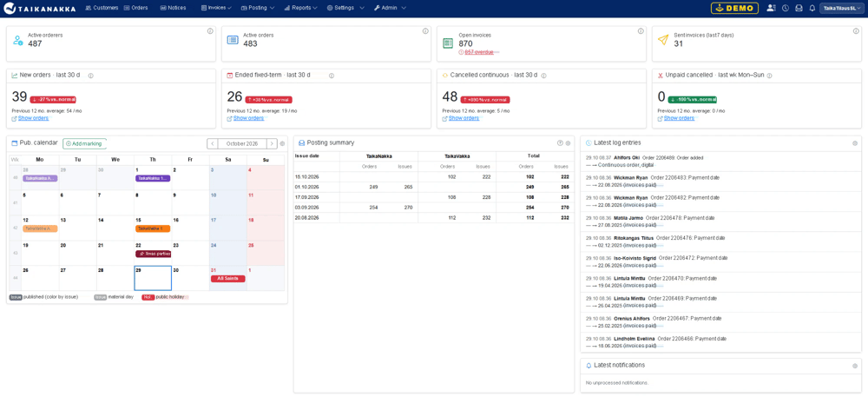The width and height of the screenshot is (868, 397).
Task: Click info icon beside Cancelled continuous
Action: point(545,76)
